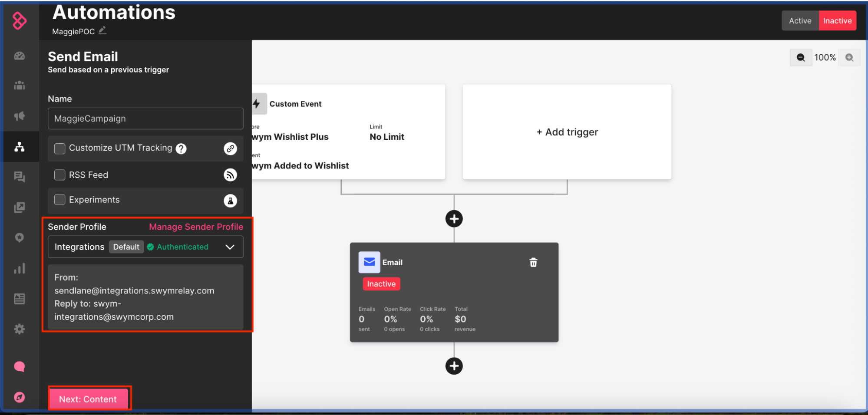Click the Experiments flask icon
This screenshot has height=415, width=868.
[x=230, y=201]
